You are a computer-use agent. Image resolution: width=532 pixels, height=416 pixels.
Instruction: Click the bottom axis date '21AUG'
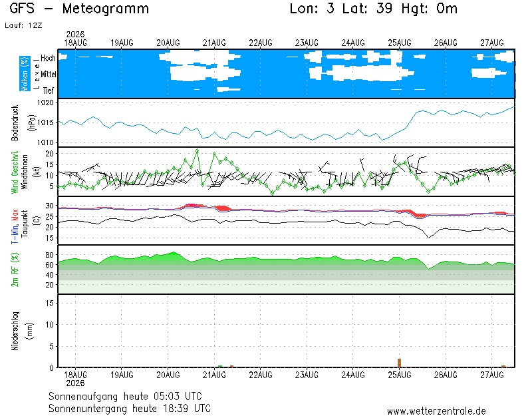coord(214,375)
